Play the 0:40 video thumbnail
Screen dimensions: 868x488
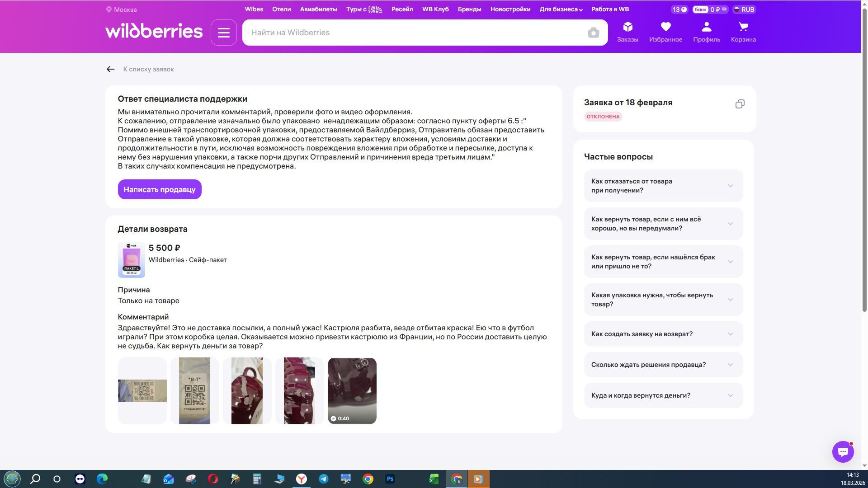pos(352,391)
